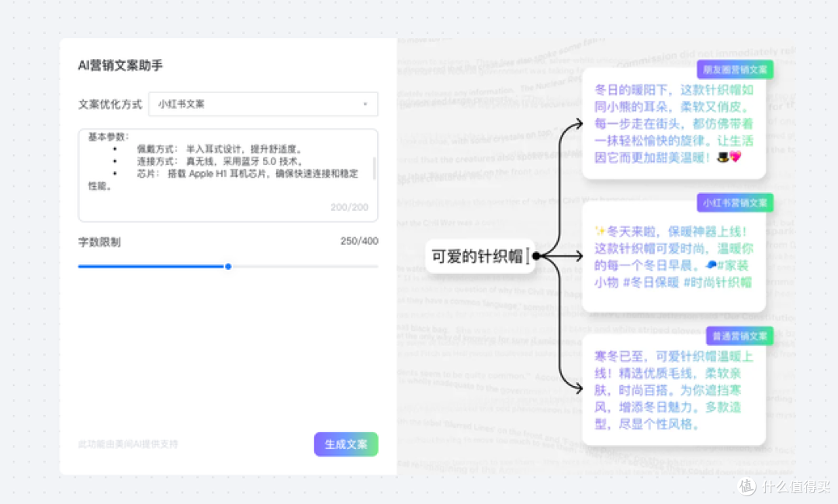This screenshot has height=504, width=838.
Task: Click the 冬天来啦 copy card text
Action: click(x=674, y=257)
